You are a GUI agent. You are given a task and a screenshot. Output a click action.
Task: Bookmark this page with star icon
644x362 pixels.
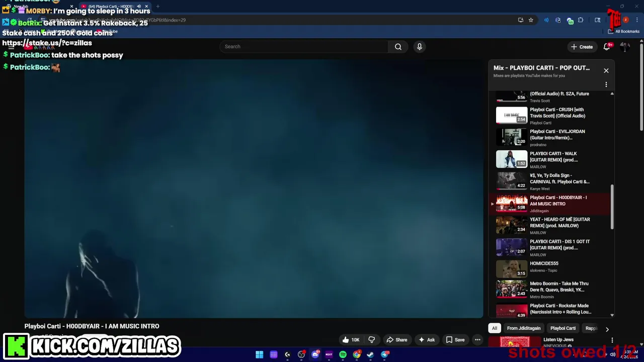coord(531,20)
